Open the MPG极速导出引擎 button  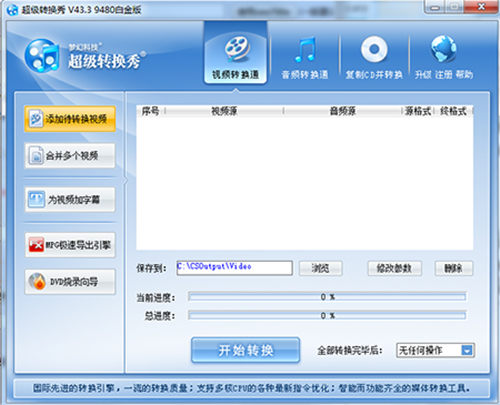[70, 245]
